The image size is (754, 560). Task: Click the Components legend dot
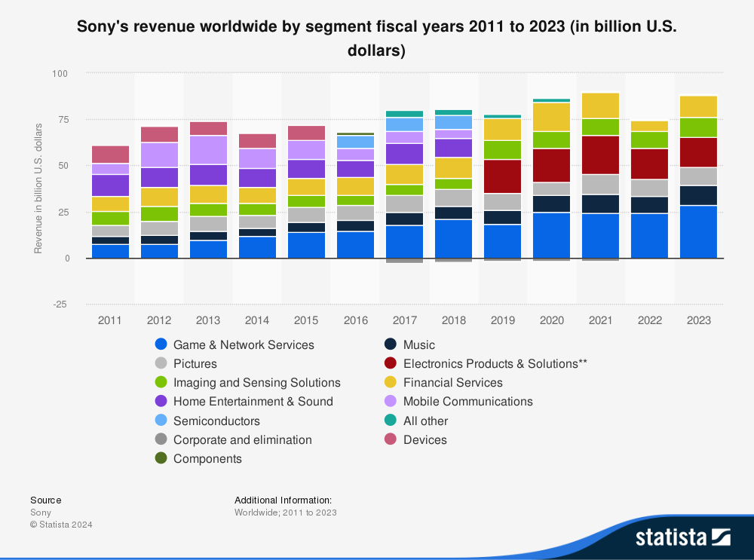point(160,458)
